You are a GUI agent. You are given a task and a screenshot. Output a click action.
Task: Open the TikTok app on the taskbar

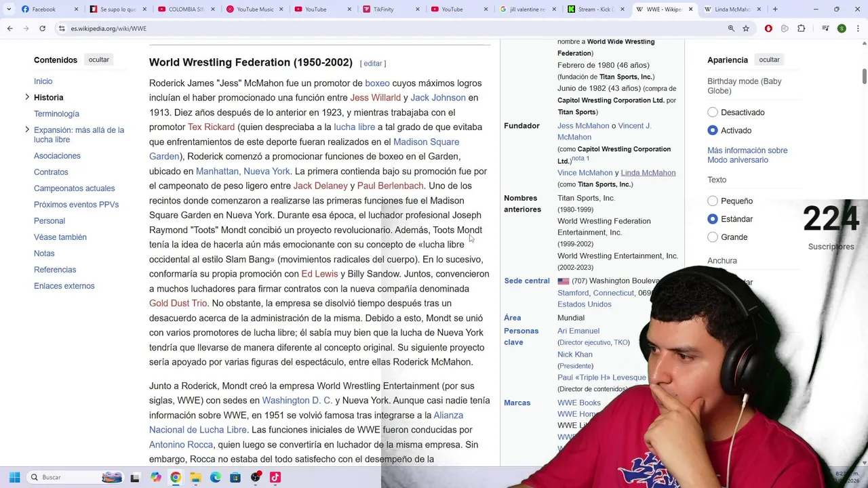(275, 477)
